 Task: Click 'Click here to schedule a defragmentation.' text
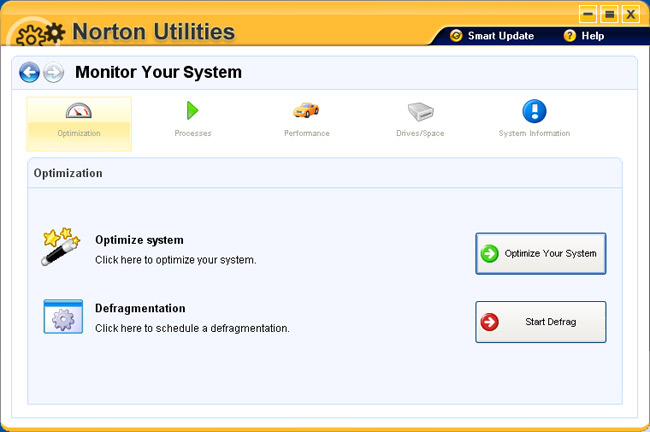coord(192,328)
